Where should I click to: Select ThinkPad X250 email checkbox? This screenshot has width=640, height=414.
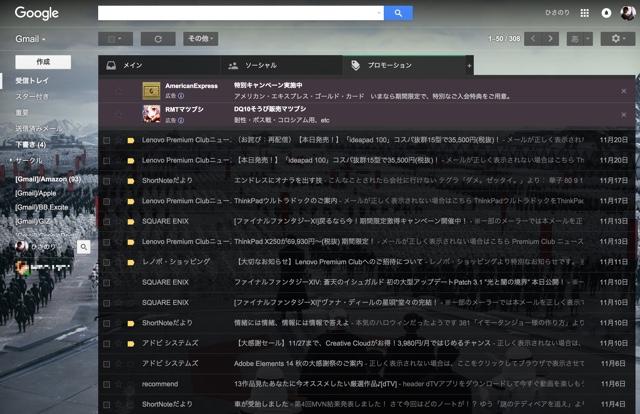[107, 242]
